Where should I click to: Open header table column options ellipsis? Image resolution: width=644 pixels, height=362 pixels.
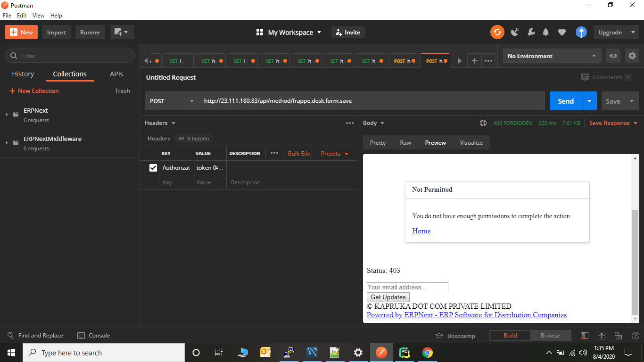(x=274, y=153)
